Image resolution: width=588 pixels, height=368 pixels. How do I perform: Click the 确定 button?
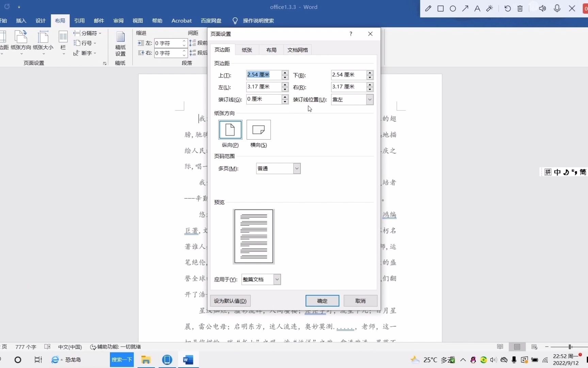pos(322,301)
